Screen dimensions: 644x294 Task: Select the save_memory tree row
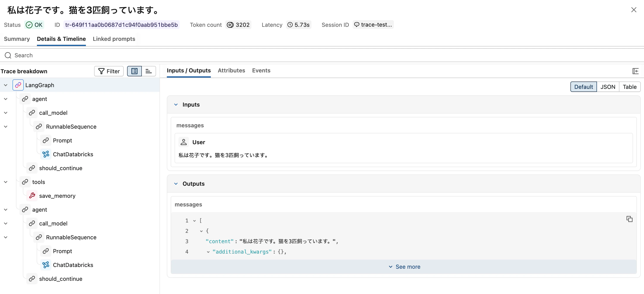[80, 196]
